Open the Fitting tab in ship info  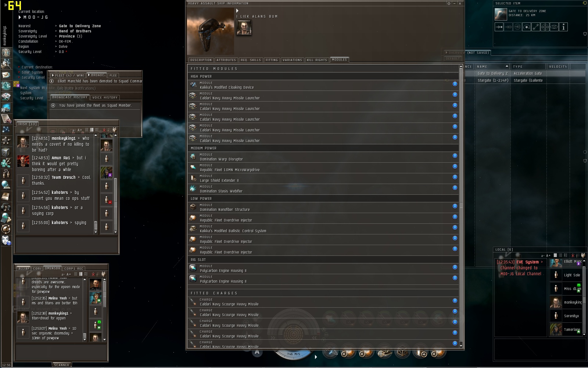tap(272, 60)
